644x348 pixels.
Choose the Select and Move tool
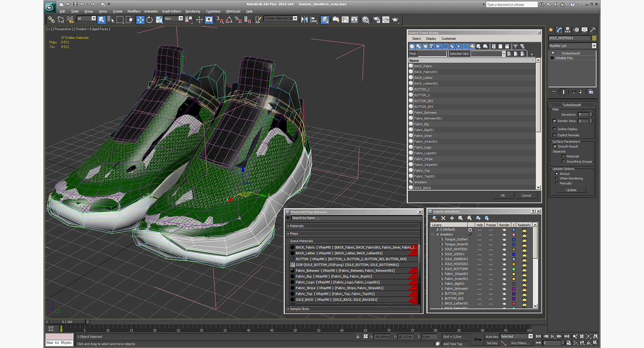[x=141, y=20]
